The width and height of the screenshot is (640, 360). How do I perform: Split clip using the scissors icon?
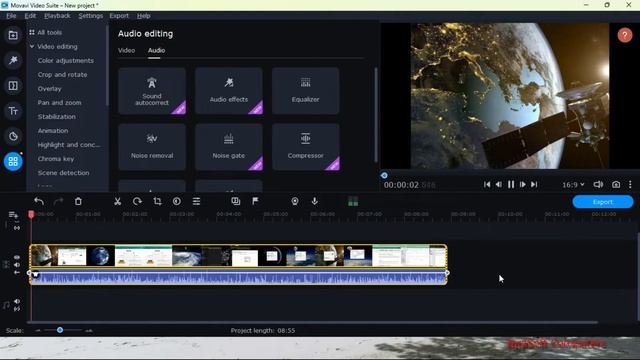tap(118, 201)
